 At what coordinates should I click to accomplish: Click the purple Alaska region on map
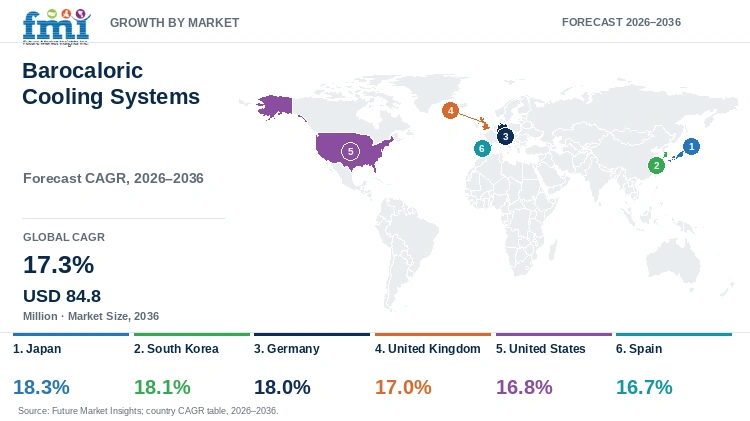[275, 106]
